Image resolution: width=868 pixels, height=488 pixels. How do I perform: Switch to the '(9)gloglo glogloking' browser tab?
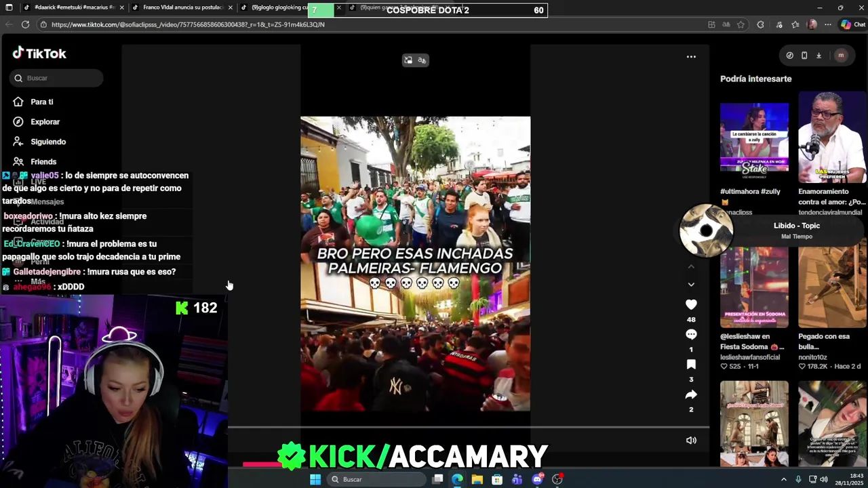coord(278,7)
